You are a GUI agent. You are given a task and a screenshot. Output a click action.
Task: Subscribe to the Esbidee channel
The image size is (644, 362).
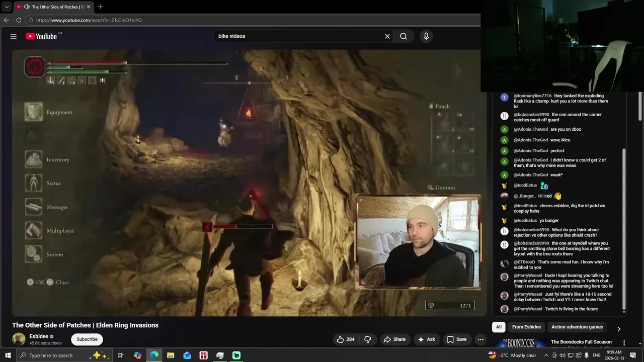[x=87, y=339]
